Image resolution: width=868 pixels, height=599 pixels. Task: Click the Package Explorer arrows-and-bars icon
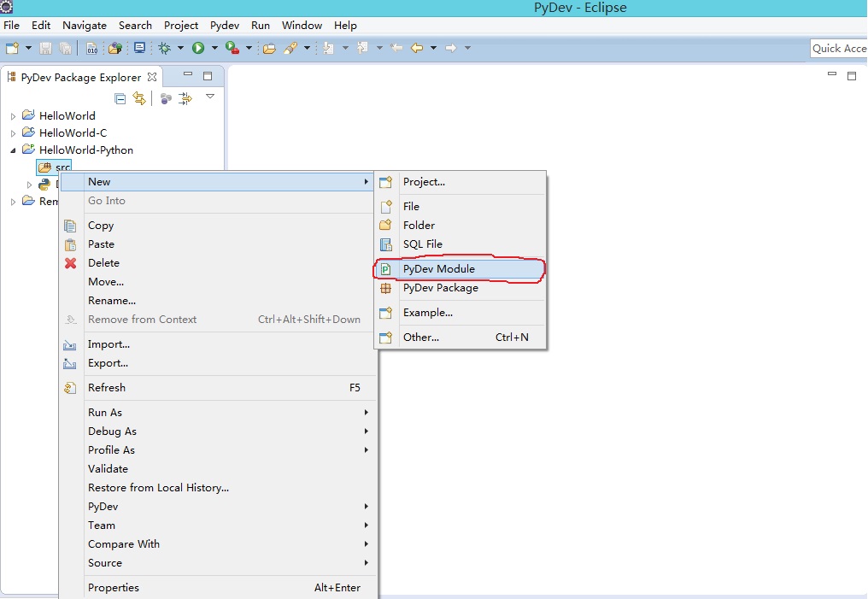tap(185, 98)
